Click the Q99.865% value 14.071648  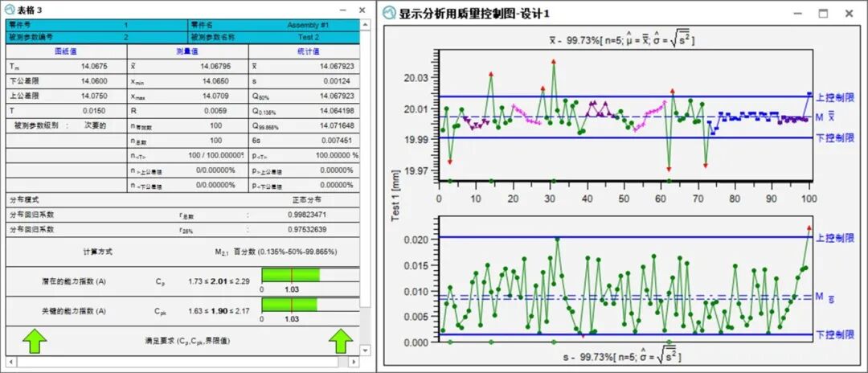[x=337, y=125]
